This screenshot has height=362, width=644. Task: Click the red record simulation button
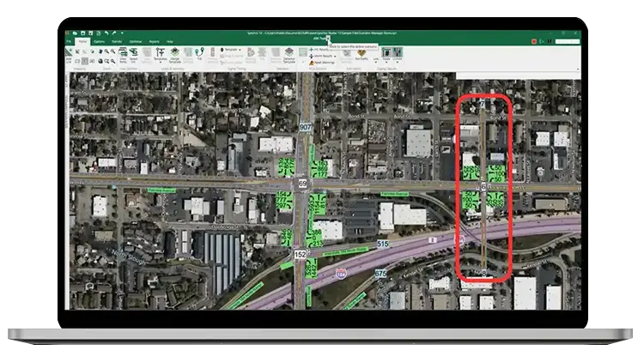click(x=534, y=41)
